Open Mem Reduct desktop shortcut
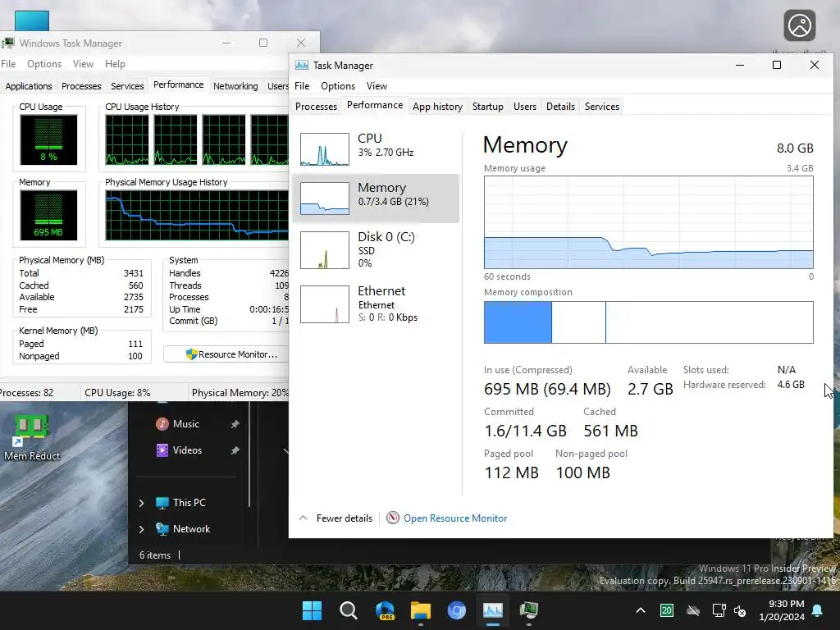 32,437
